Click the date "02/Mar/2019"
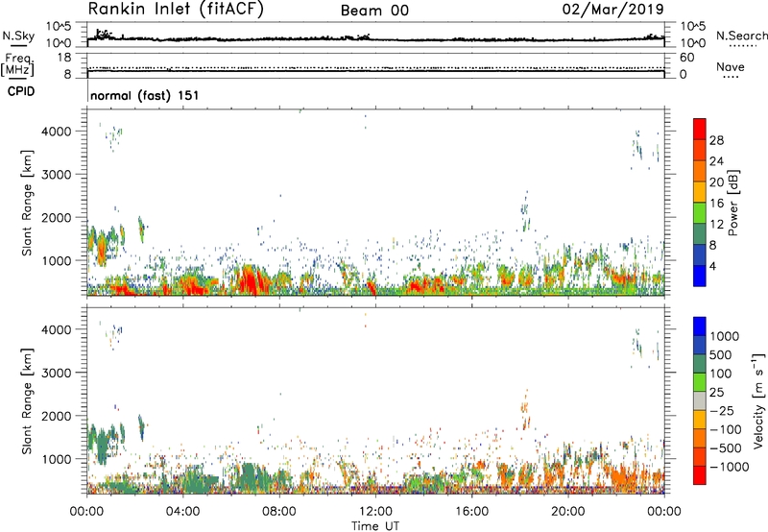 pyautogui.click(x=612, y=9)
